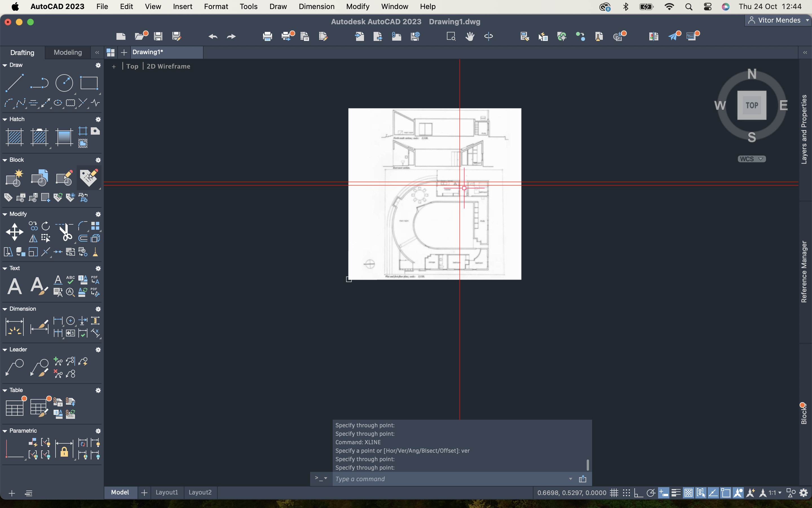
Task: Collapse the Dimension panel
Action: click(5, 309)
